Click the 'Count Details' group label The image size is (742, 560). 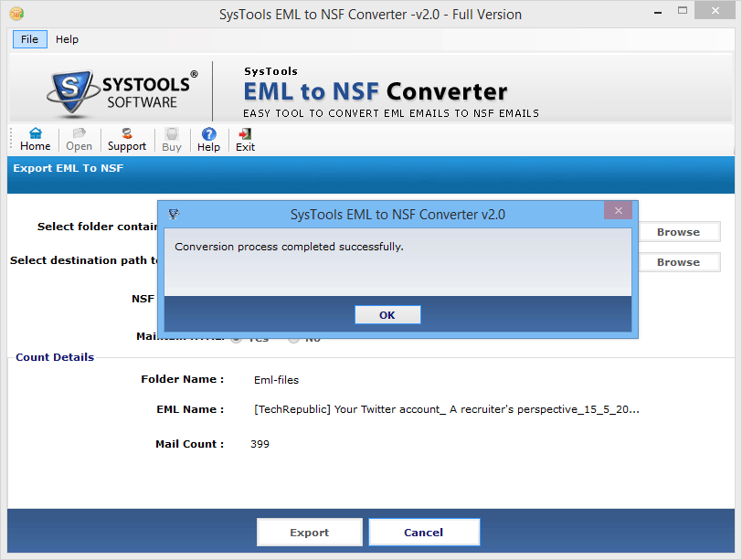coord(55,357)
